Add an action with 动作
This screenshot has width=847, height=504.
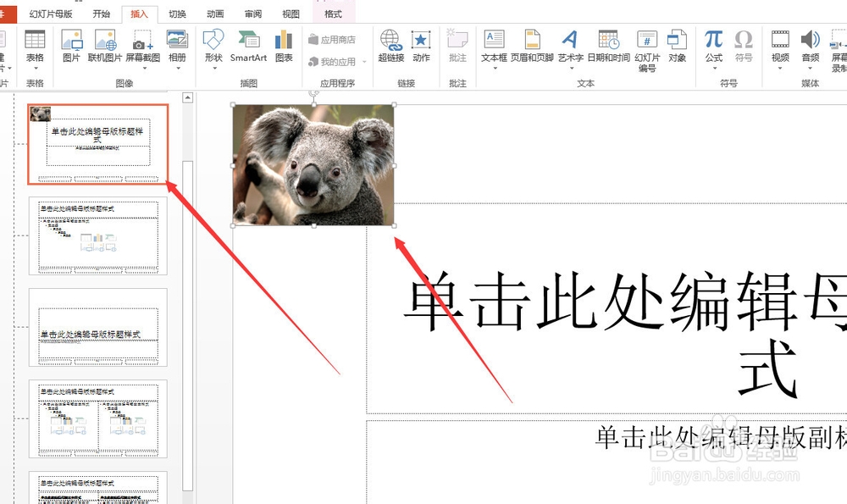click(x=421, y=46)
